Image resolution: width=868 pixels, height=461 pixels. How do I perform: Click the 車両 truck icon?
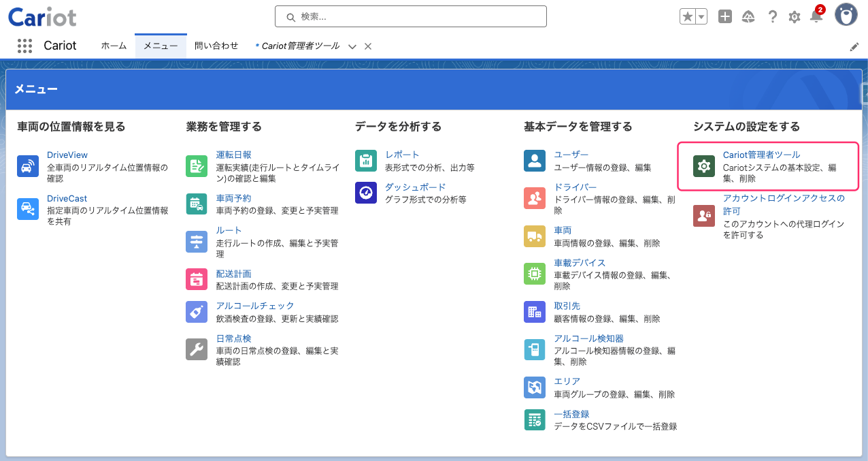[535, 236]
